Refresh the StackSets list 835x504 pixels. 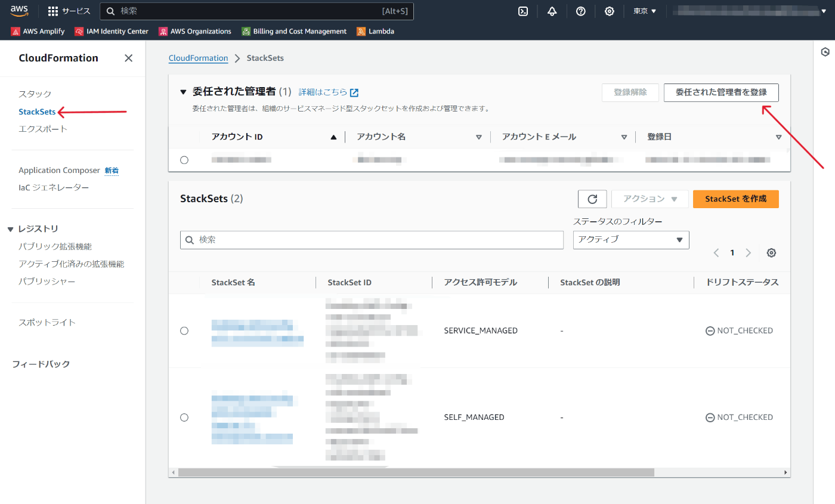pos(592,199)
